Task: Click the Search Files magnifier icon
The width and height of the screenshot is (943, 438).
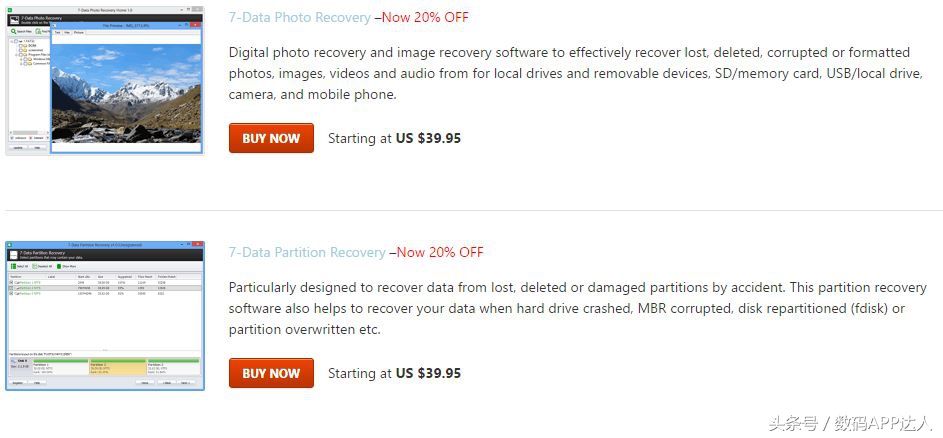Action: click(12, 31)
